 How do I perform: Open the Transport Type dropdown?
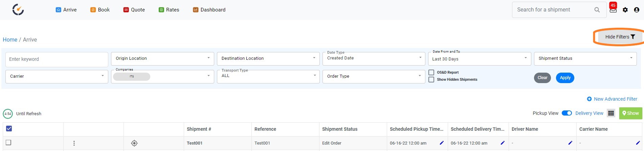(x=268, y=76)
